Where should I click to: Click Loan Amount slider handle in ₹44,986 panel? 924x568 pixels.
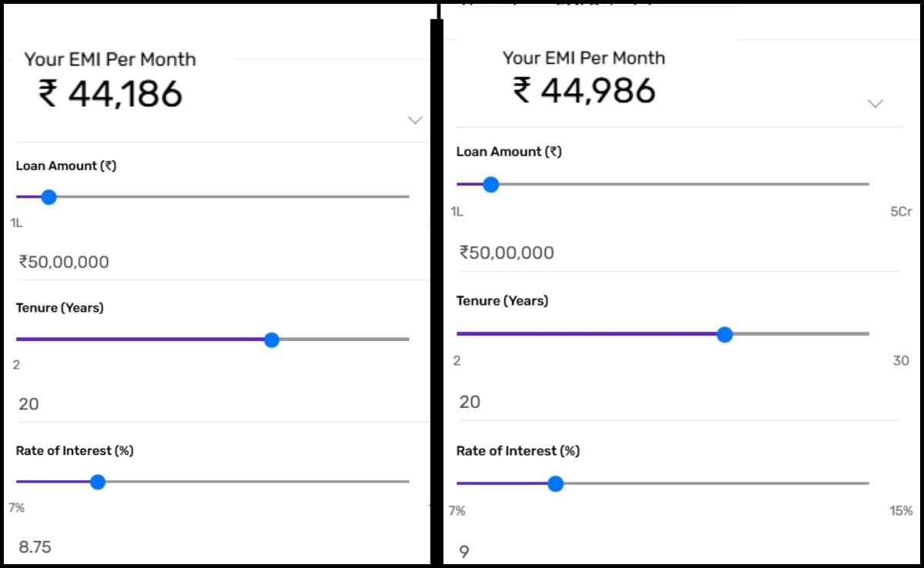click(x=490, y=185)
